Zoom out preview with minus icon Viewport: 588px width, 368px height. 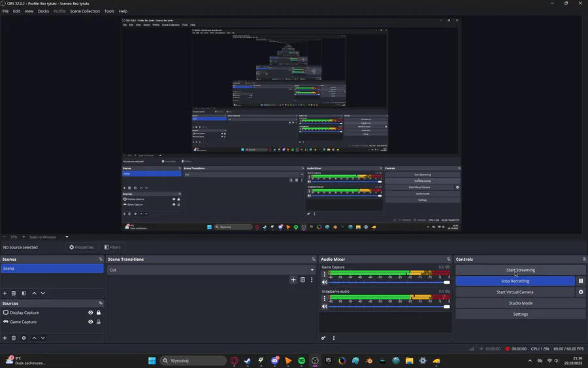tap(5, 237)
